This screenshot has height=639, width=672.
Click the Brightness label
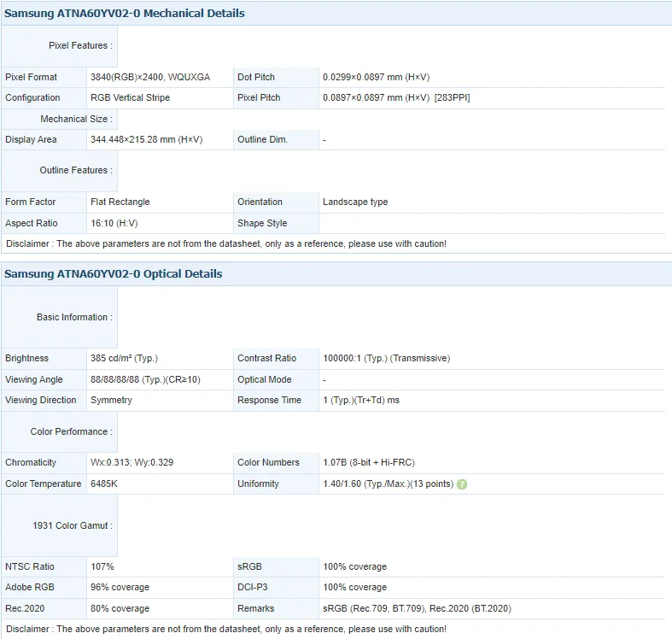27,359
